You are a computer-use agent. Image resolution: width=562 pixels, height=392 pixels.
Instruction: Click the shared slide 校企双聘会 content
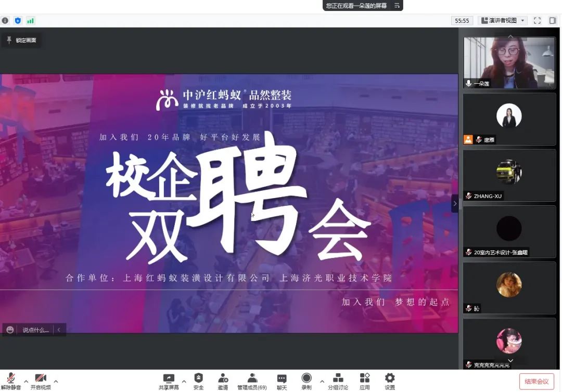[x=229, y=203]
